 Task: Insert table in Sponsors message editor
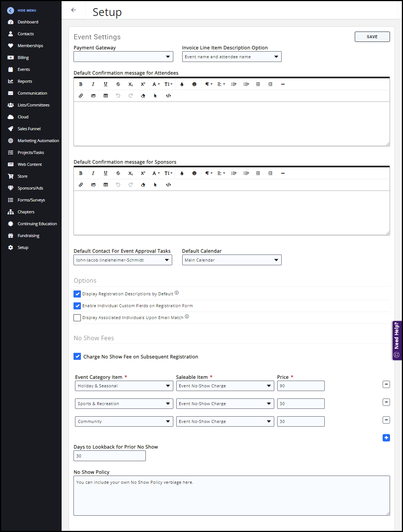click(x=106, y=185)
